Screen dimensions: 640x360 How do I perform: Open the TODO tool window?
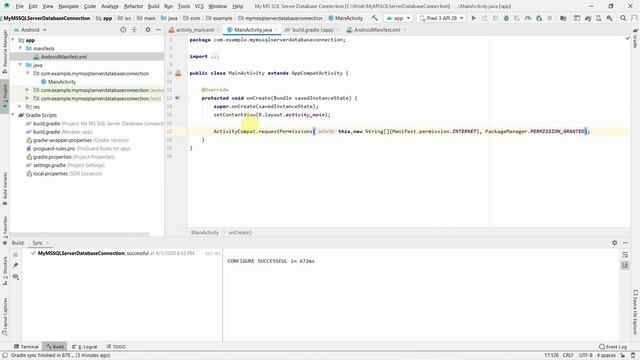click(x=116, y=347)
